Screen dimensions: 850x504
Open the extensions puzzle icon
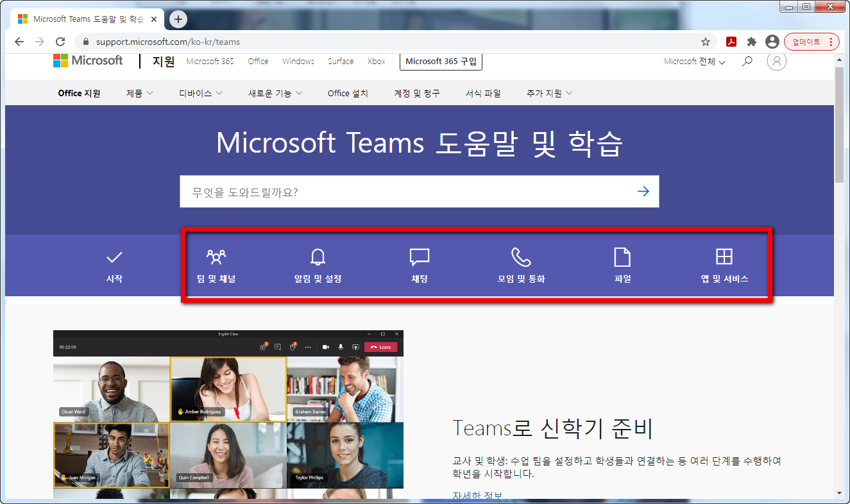pyautogui.click(x=752, y=42)
